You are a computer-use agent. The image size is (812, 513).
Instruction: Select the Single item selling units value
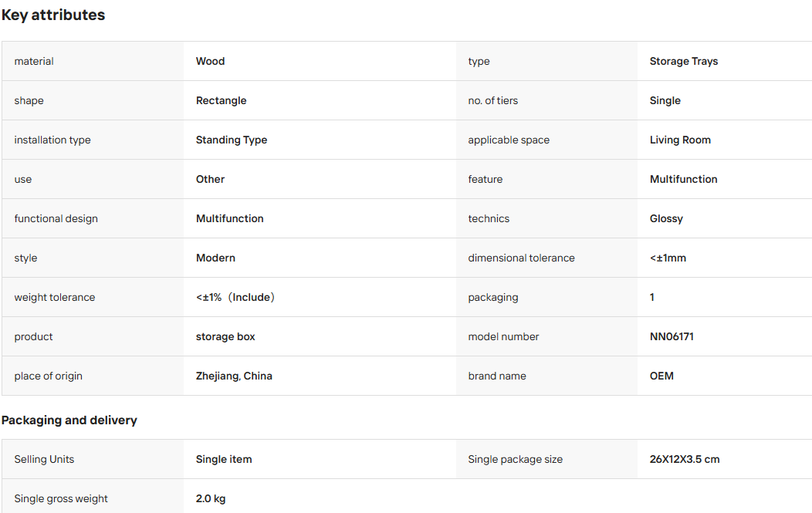click(224, 459)
